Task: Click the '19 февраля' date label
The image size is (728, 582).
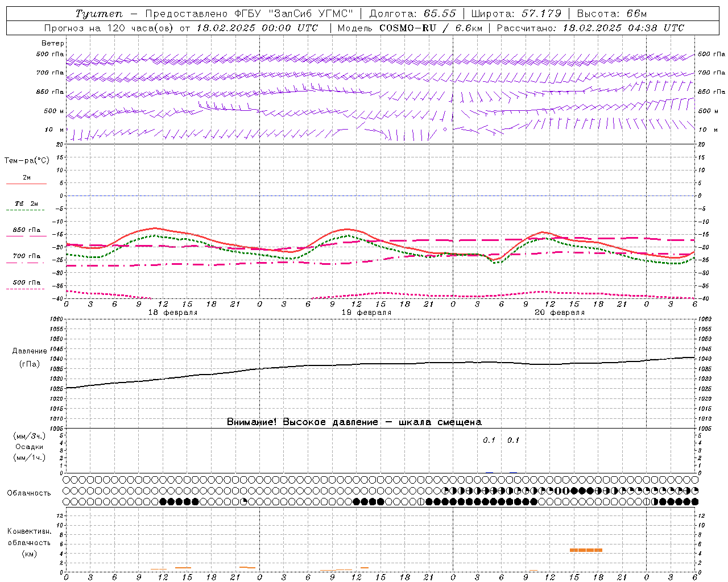Action: [x=366, y=313]
